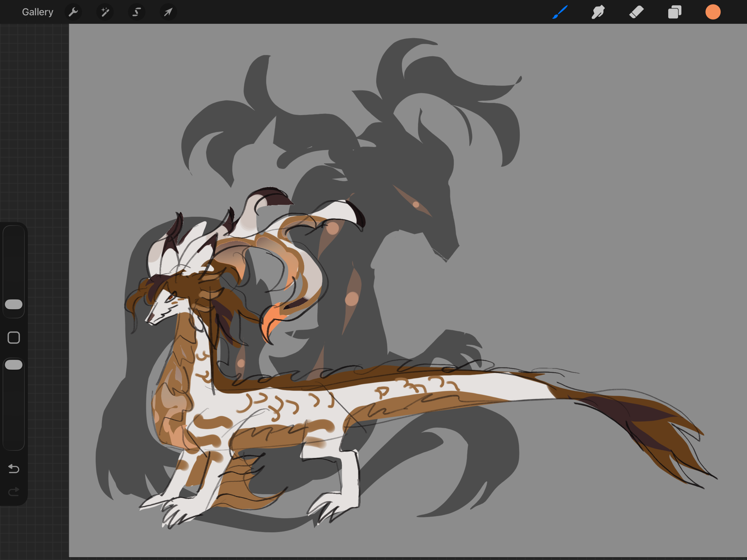Tap the Redo arrow in sidebar
This screenshot has height=560, width=747.
[x=13, y=491]
